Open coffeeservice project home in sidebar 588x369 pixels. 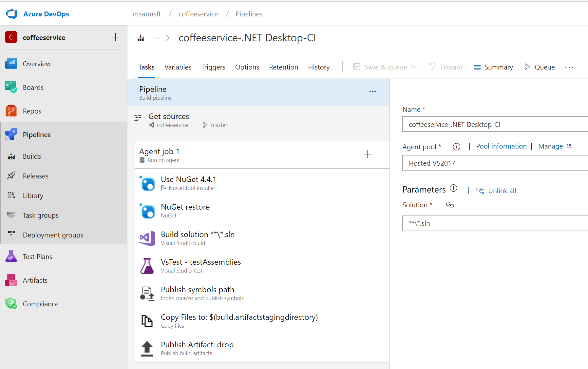tap(44, 37)
